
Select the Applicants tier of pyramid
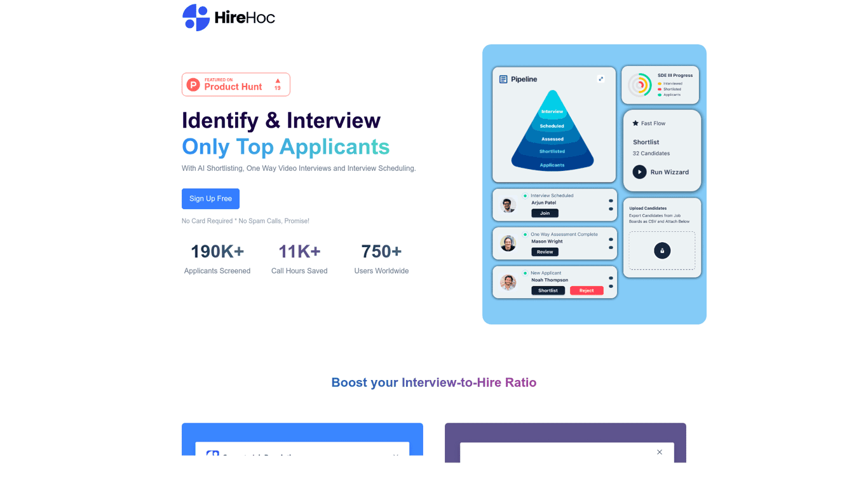click(x=552, y=165)
